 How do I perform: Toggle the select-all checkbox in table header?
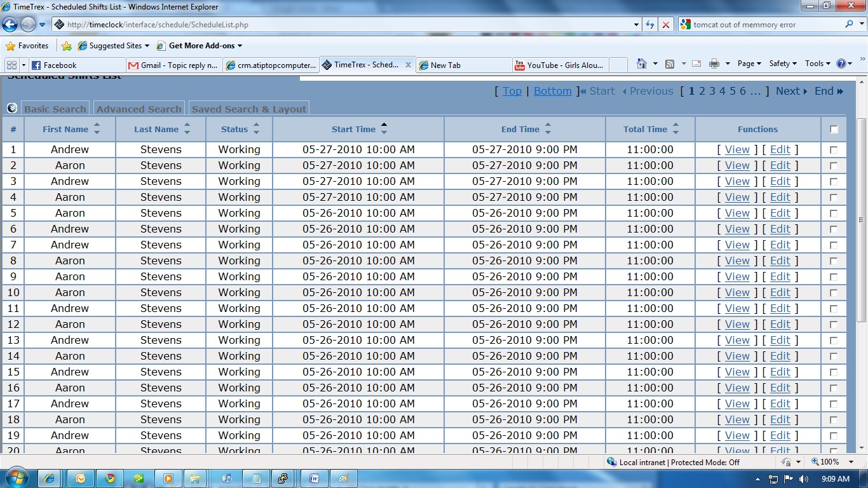pos(834,130)
